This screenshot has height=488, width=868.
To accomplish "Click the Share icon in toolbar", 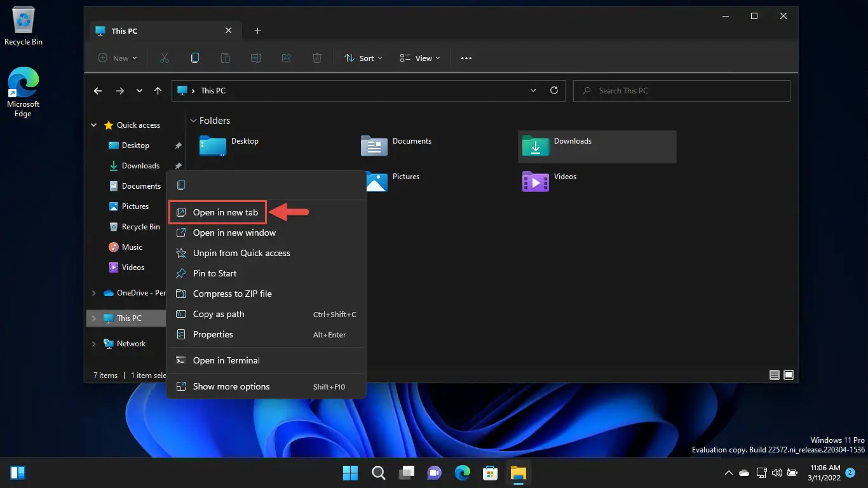I will tap(287, 58).
